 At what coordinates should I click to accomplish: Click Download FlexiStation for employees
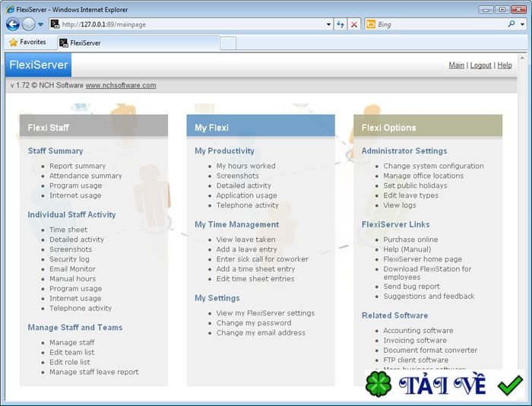[427, 273]
